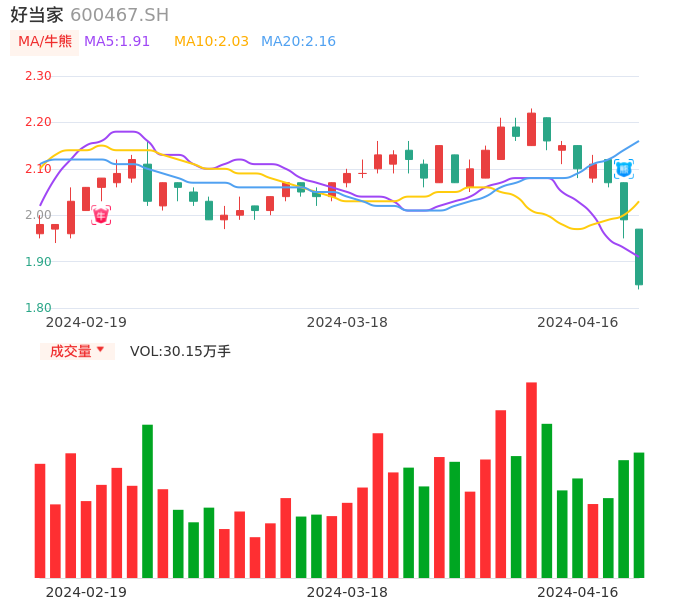Toggle the MA10 moving average legend
Viewport: 686px width, 606px height.
[x=211, y=42]
